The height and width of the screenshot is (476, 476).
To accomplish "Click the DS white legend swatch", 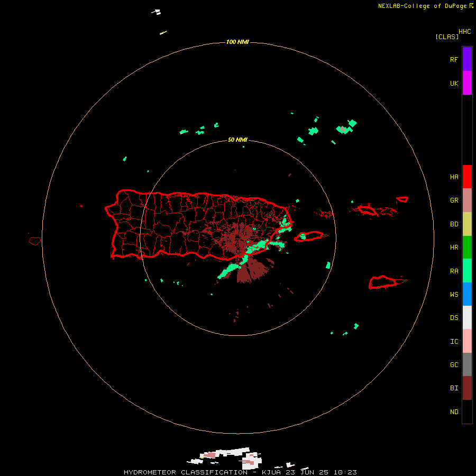I will point(467,317).
